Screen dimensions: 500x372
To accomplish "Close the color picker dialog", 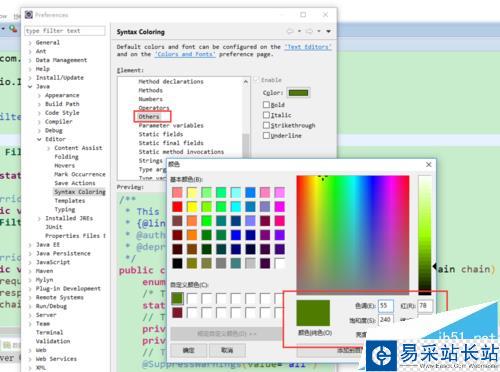I will click(x=429, y=164).
